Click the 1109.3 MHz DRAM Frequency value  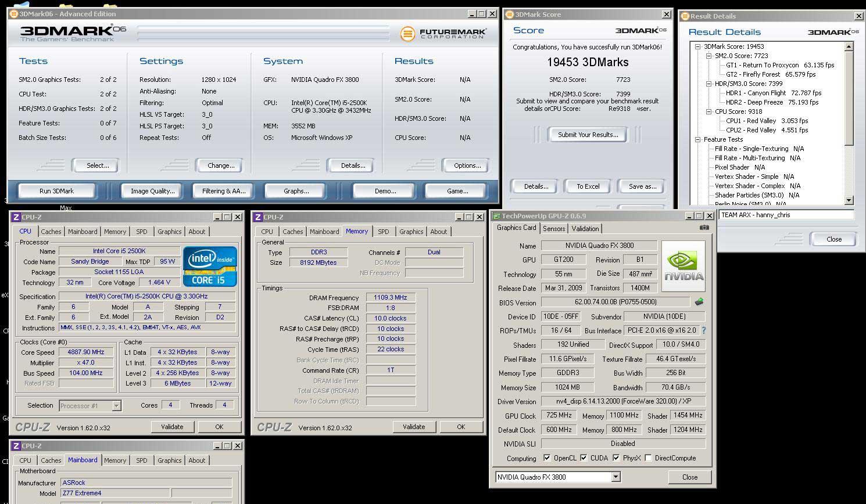click(x=390, y=297)
